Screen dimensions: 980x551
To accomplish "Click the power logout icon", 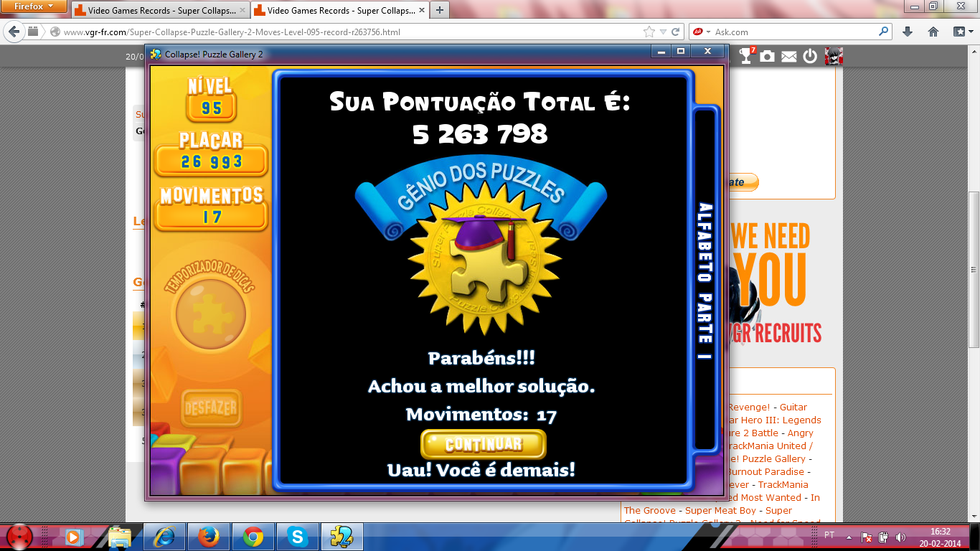I will coord(810,57).
